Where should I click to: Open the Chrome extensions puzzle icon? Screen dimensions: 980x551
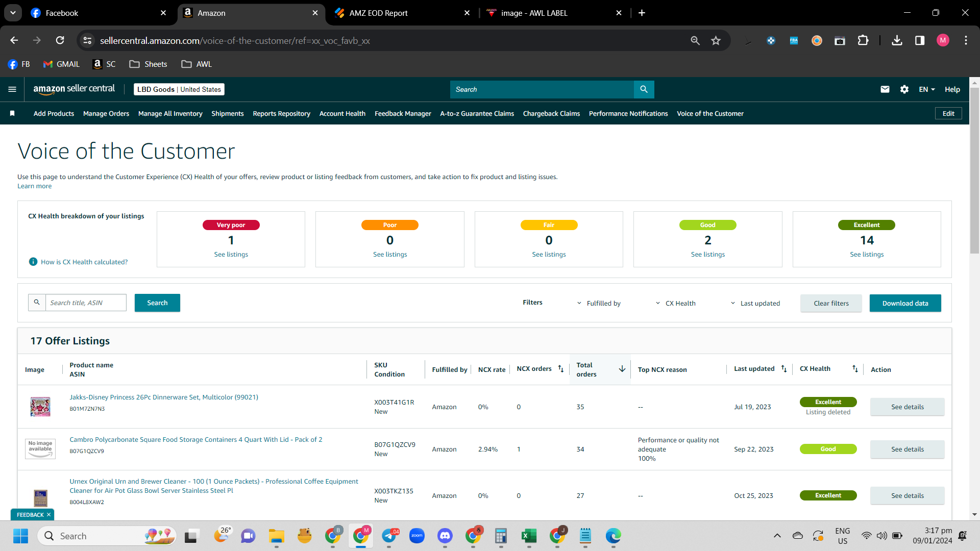(863, 40)
